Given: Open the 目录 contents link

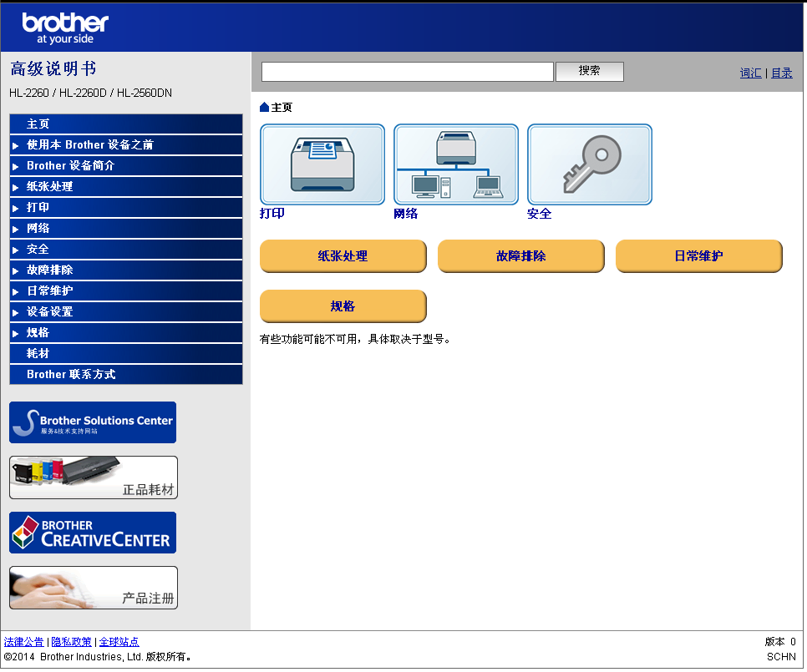Looking at the screenshot, I should pyautogui.click(x=782, y=73).
